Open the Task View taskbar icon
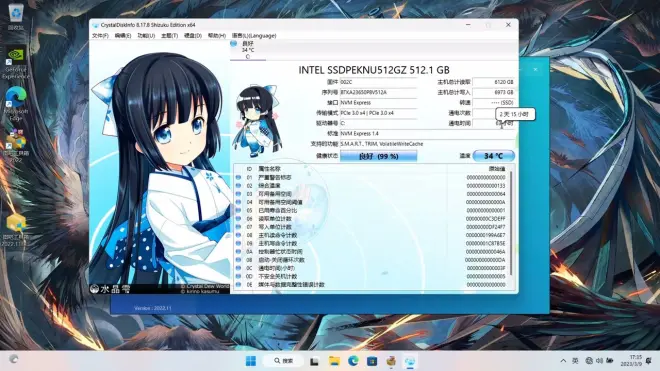Screen dimensions: 660x371 coord(314,361)
